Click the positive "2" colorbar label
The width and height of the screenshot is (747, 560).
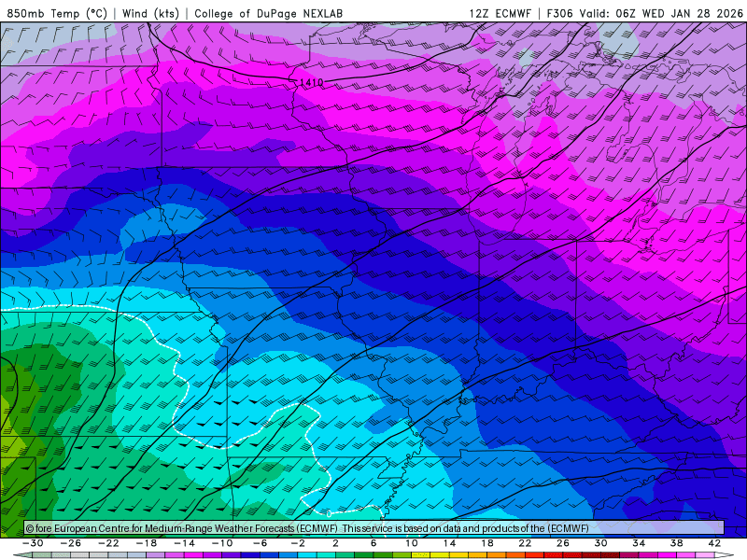pyautogui.click(x=335, y=543)
